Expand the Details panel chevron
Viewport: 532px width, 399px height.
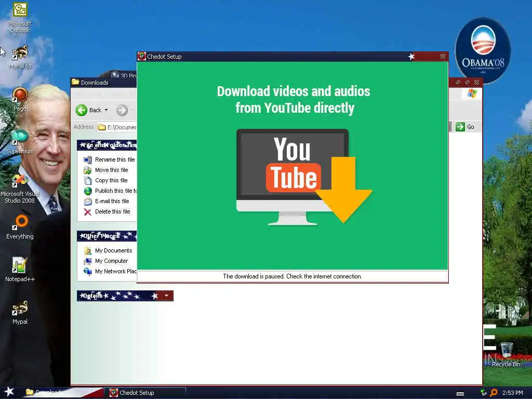click(x=167, y=296)
